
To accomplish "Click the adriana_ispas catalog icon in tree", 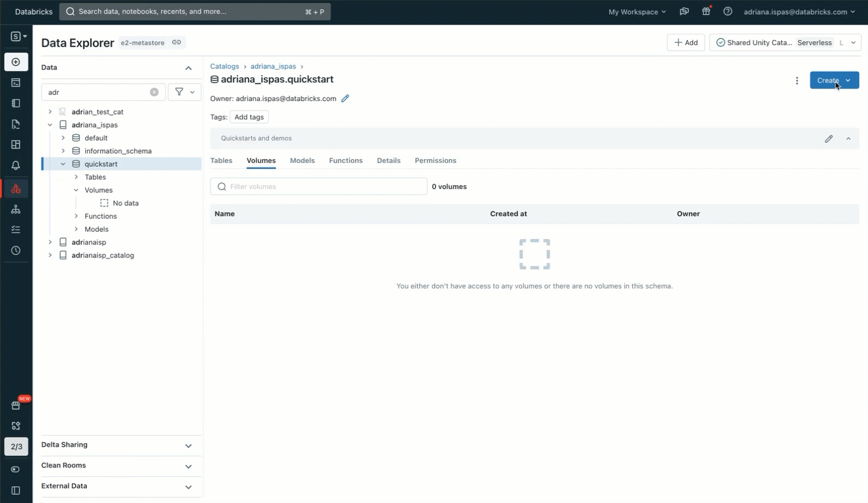I will tap(63, 125).
